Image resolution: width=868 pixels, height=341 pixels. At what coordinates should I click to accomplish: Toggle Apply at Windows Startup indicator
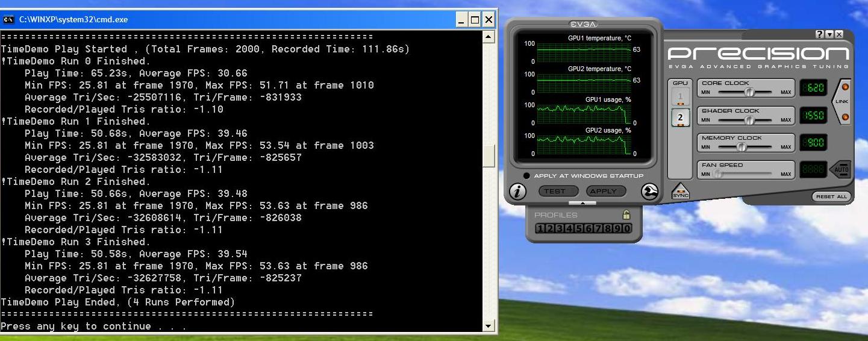pyautogui.click(x=526, y=176)
